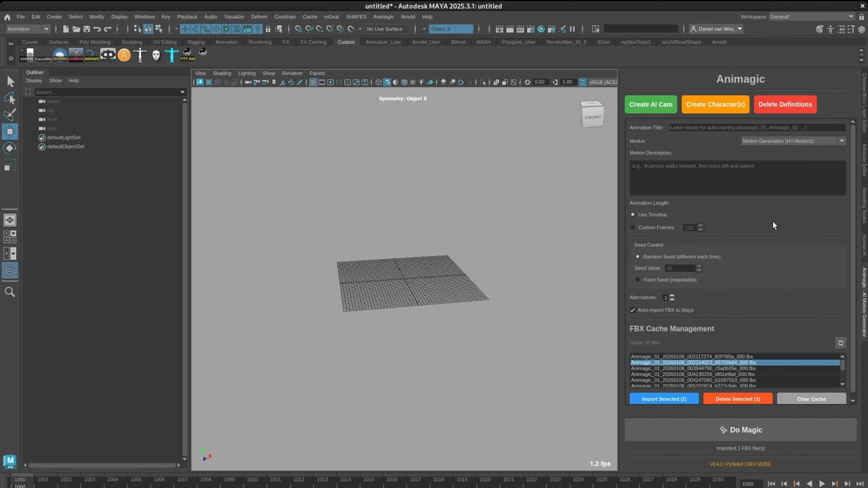This screenshot has width=868, height=488.
Task: Open the Deform menu
Action: tap(259, 16)
